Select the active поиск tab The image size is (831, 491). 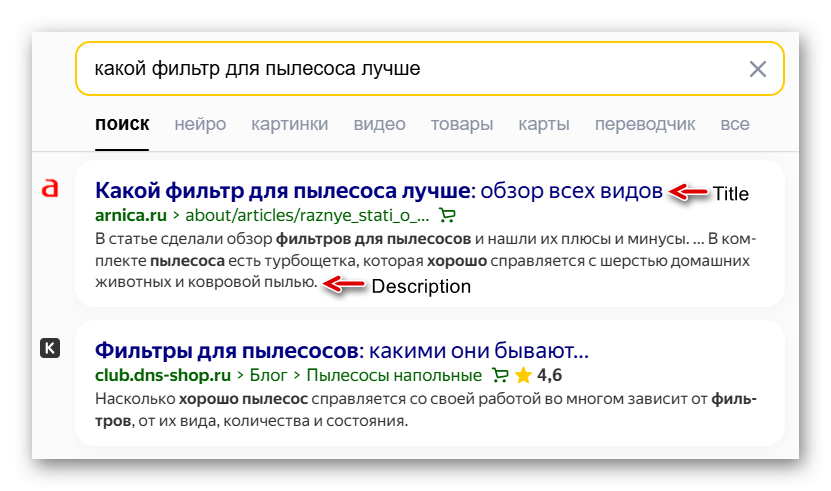[122, 125]
